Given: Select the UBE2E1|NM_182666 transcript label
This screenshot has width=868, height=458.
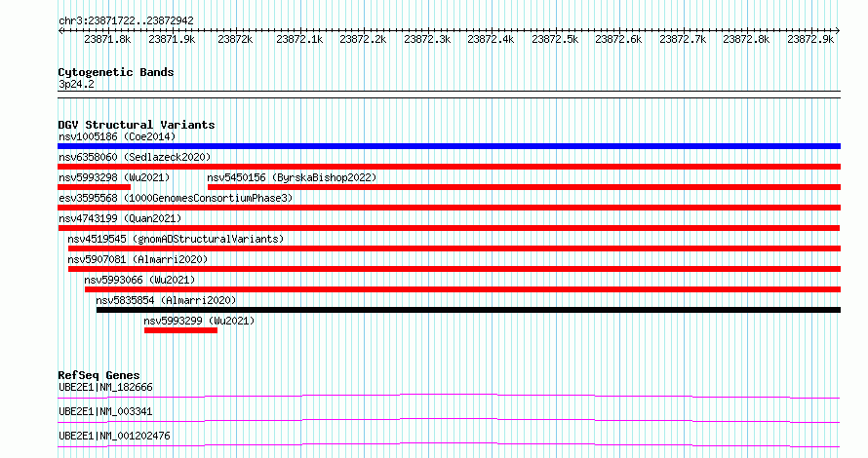Looking at the screenshot, I should pyautogui.click(x=105, y=387).
